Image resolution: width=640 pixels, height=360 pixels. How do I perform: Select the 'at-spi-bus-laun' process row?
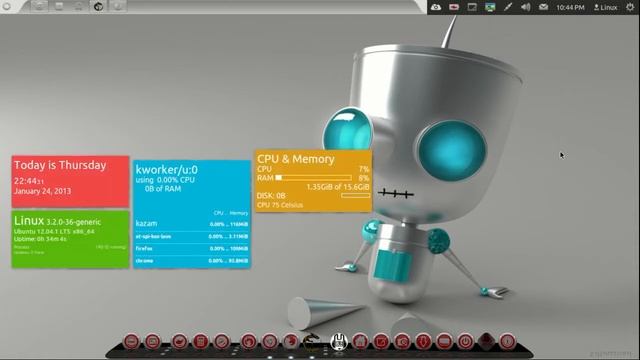click(192, 236)
